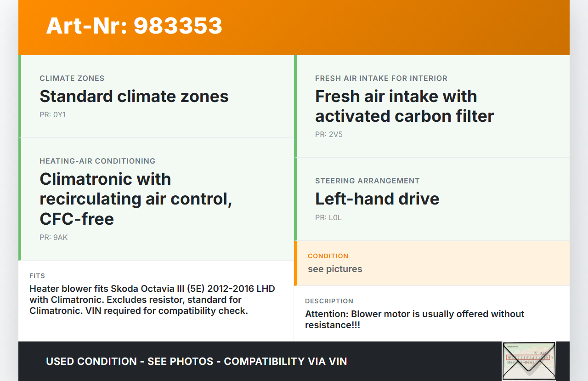Viewport: 588px width, 381px height.
Task: Click the VIN envelope icon
Action: (528, 361)
